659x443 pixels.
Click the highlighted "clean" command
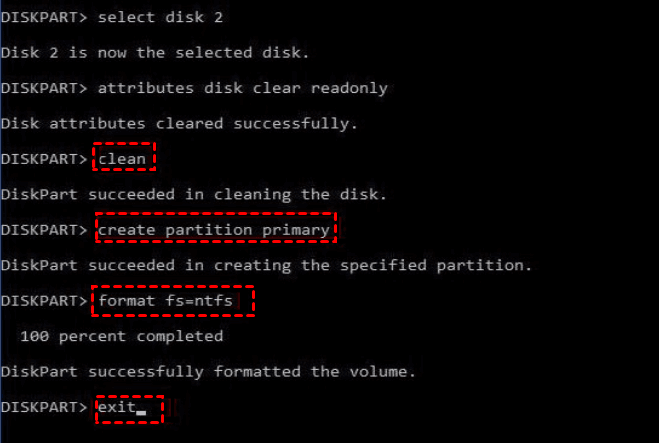point(123,158)
